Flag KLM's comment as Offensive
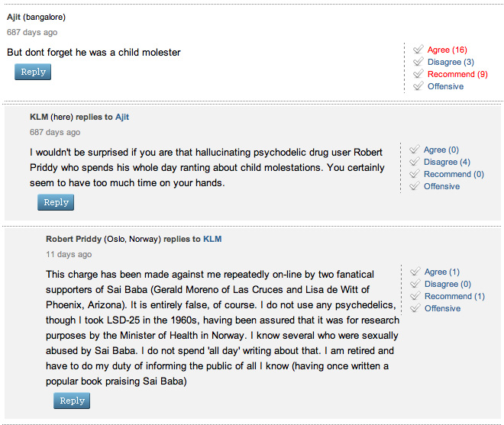The image size is (504, 425). [x=441, y=186]
